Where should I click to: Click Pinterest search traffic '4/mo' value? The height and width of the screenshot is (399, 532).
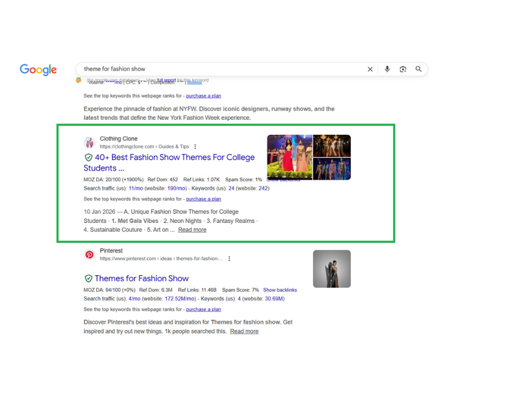pos(135,299)
